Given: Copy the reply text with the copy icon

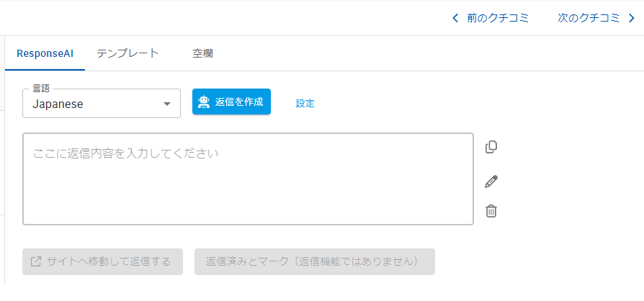Looking at the screenshot, I should (x=491, y=147).
